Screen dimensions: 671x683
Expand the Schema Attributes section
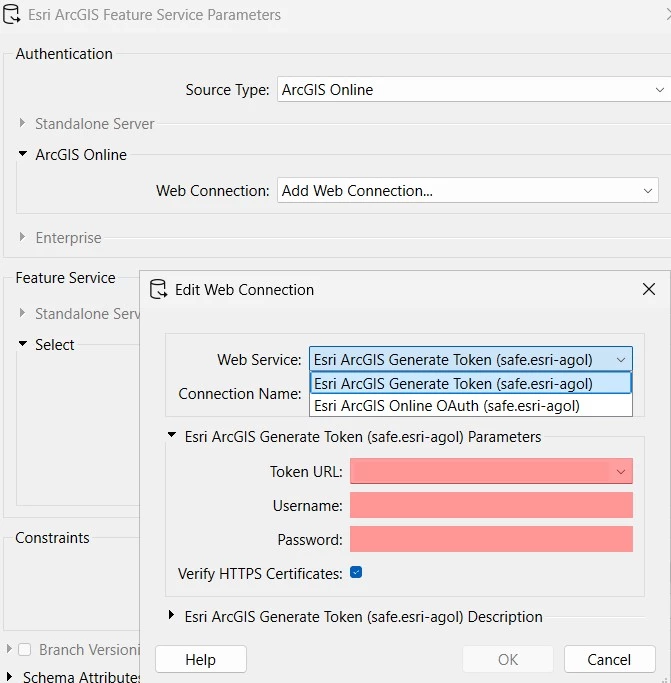[9, 676]
